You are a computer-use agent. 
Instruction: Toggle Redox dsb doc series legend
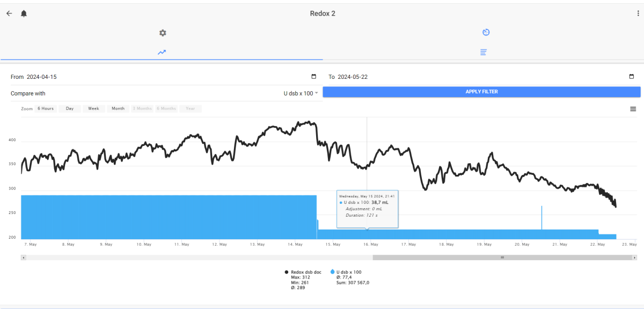point(303,273)
